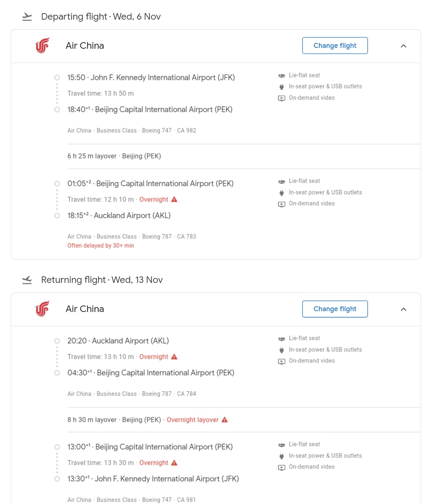Click the departing flight takeoff icon
442x504 pixels.
tap(27, 17)
